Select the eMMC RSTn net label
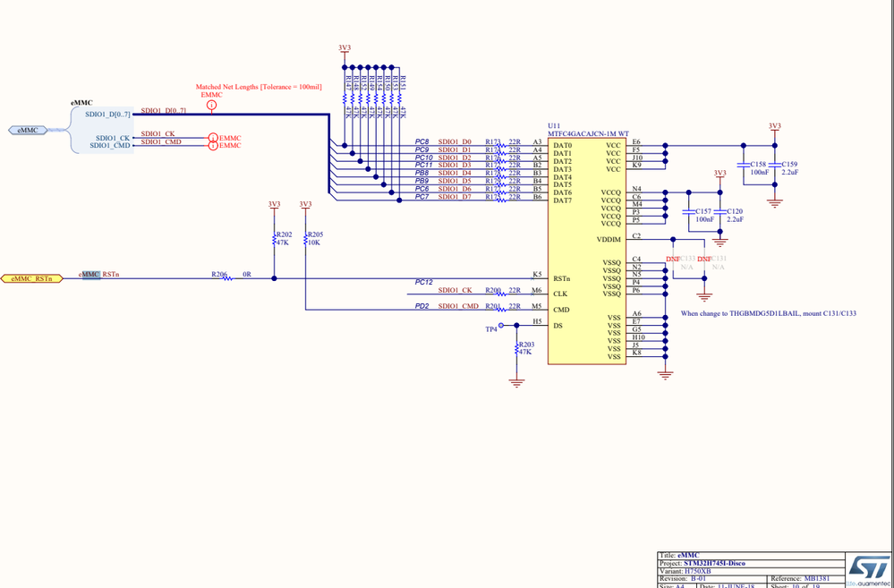The image size is (894, 588). tap(99, 275)
